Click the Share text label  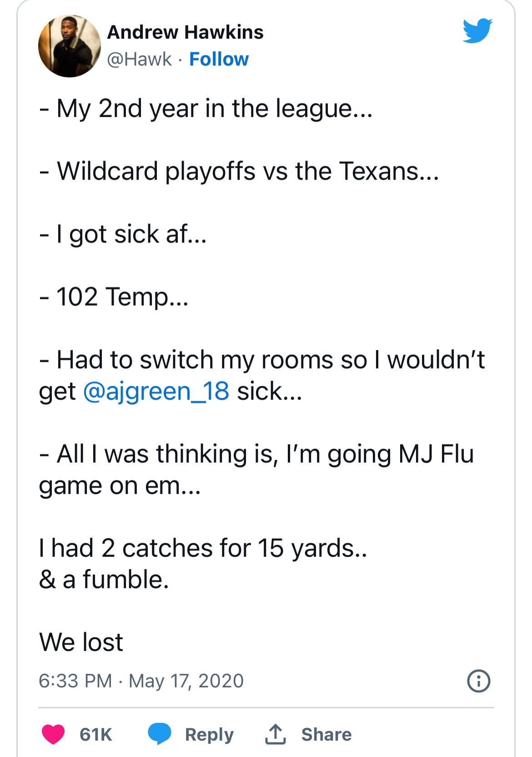[x=326, y=734]
